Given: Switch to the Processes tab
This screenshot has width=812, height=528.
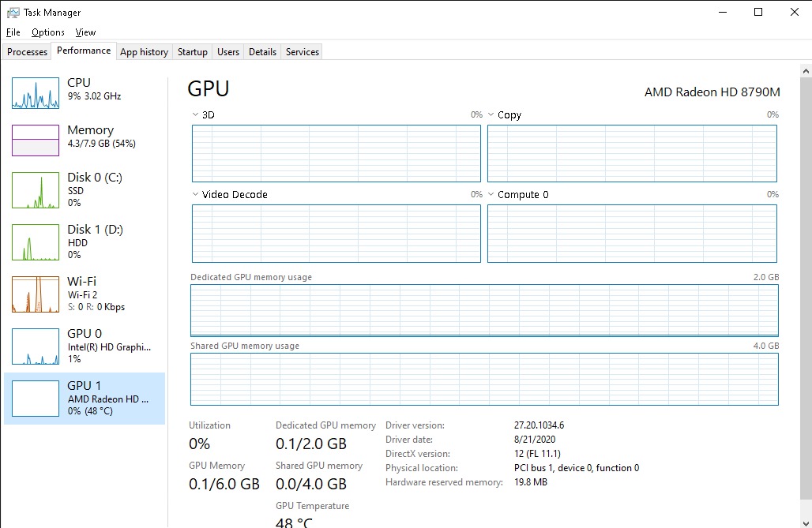Looking at the screenshot, I should pos(28,52).
